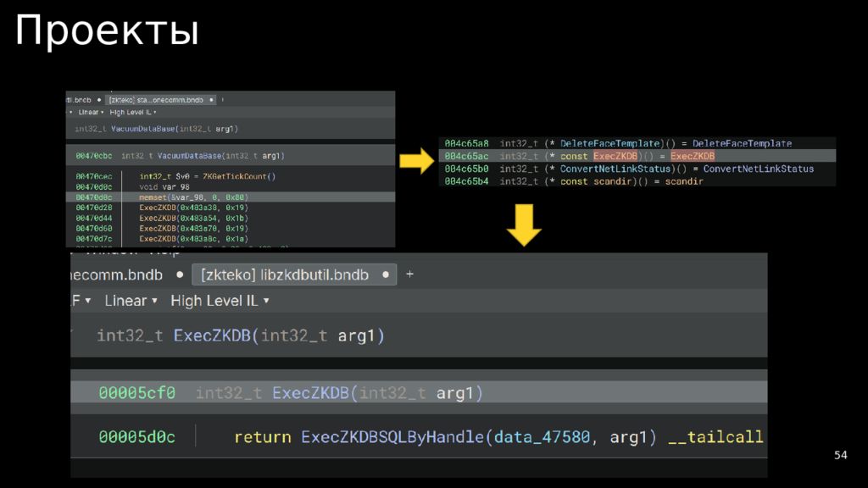The height and width of the screenshot is (488, 868).
Task: Select the highlighted memset line at 00470d0c
Action: [187, 197]
